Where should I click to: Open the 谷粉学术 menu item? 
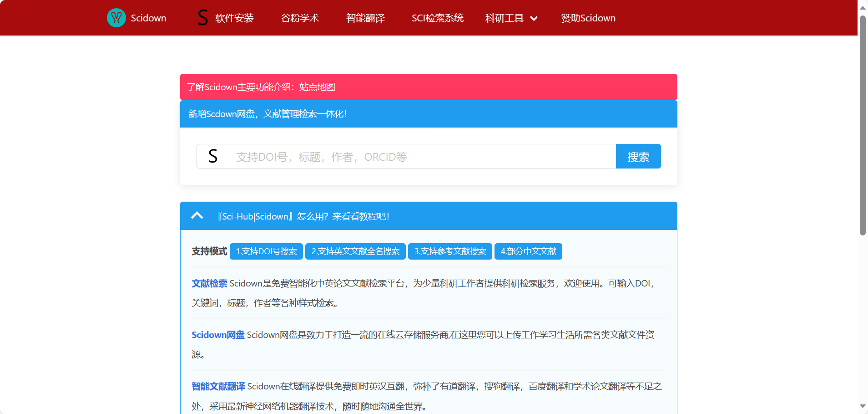point(300,18)
